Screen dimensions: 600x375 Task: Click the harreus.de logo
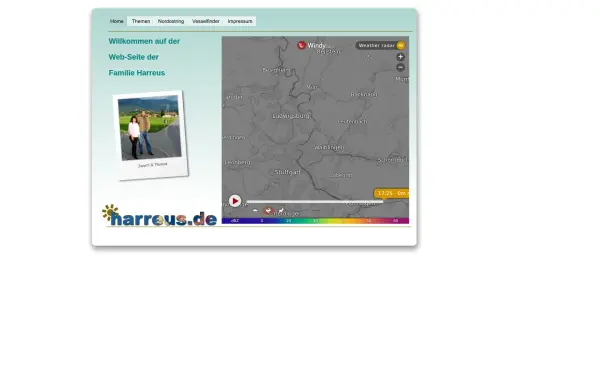[160, 215]
